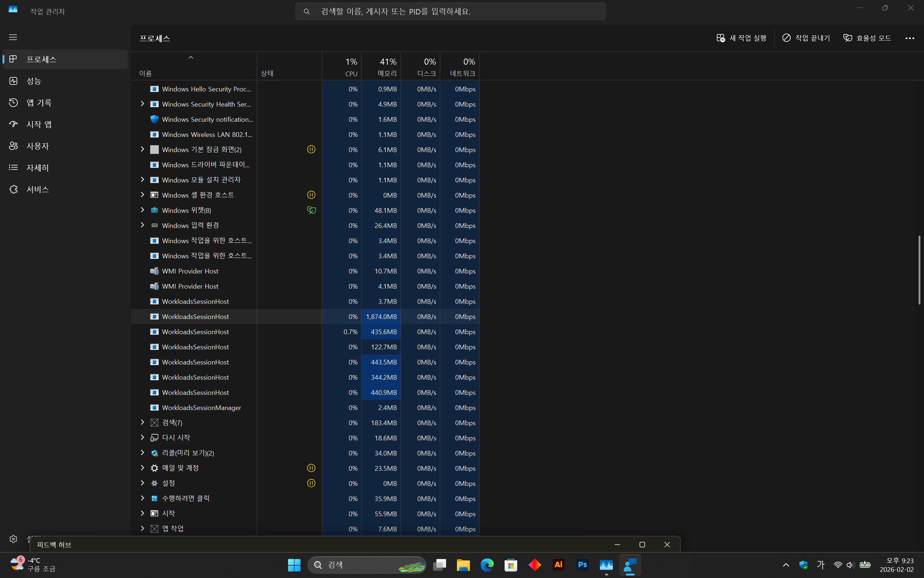This screenshot has height=578, width=924.
Task: Click the process list vertical scrollbar thumb
Action: [x=919, y=270]
